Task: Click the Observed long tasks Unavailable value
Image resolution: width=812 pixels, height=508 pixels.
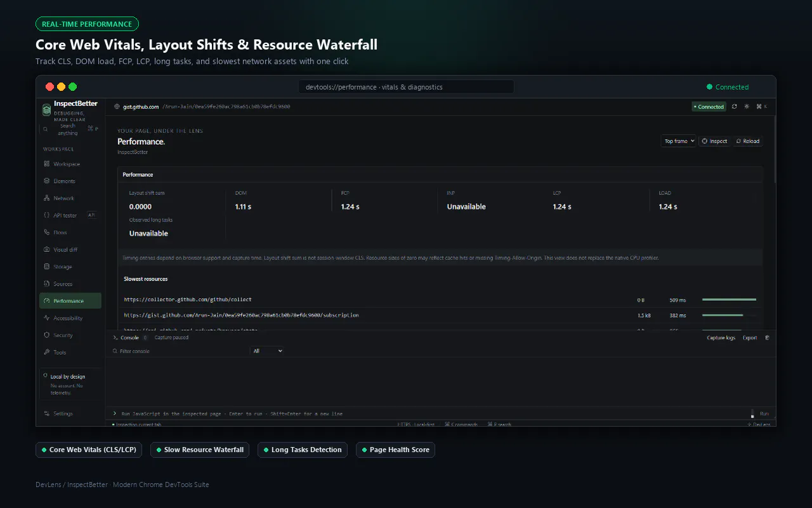Action: click(x=148, y=234)
